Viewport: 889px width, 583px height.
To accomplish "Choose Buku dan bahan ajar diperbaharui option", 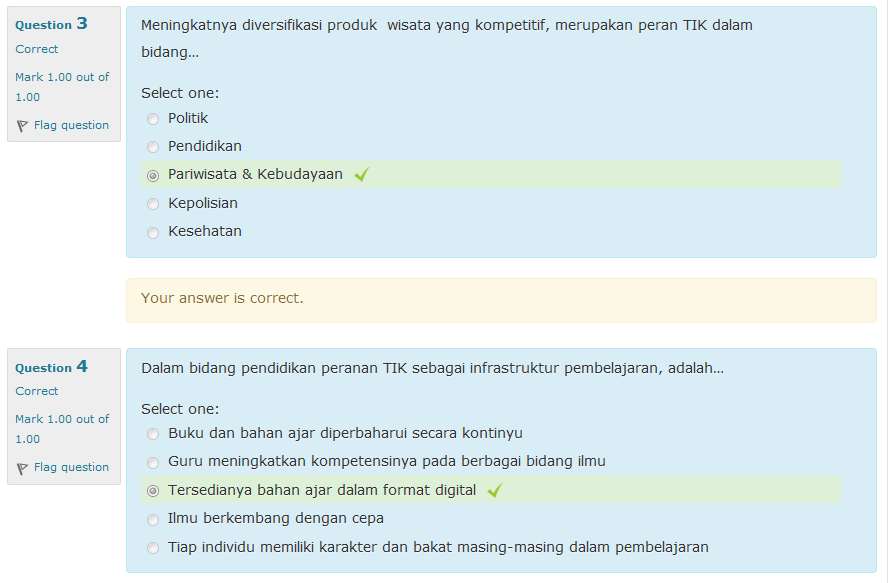I will pos(153,434).
